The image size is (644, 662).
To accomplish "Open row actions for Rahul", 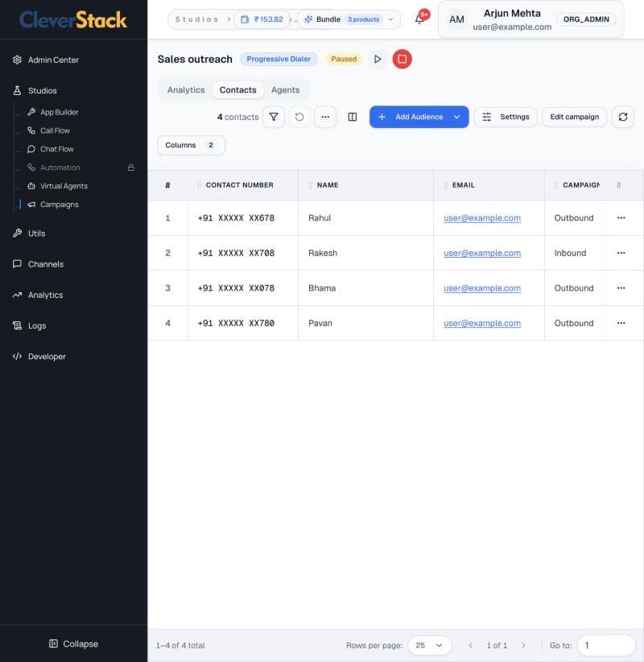I will 621,218.
